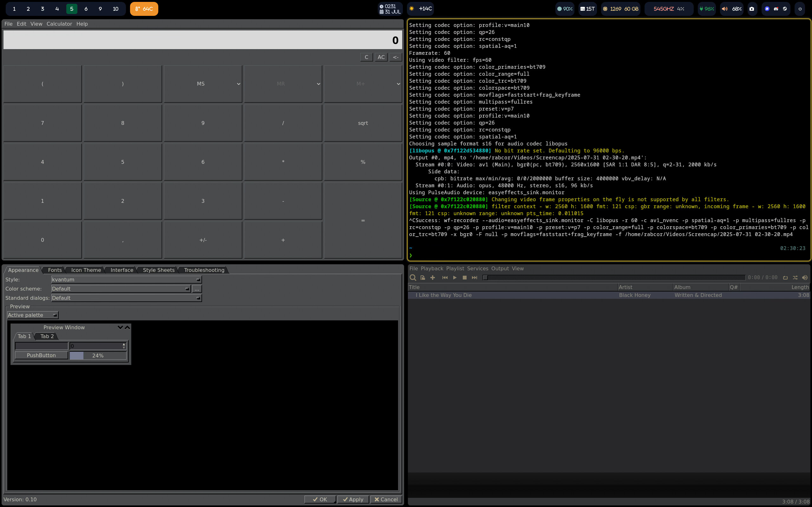The image size is (812, 507).
Task: Toggle repeat mode in the audio player
Action: [x=785, y=278]
